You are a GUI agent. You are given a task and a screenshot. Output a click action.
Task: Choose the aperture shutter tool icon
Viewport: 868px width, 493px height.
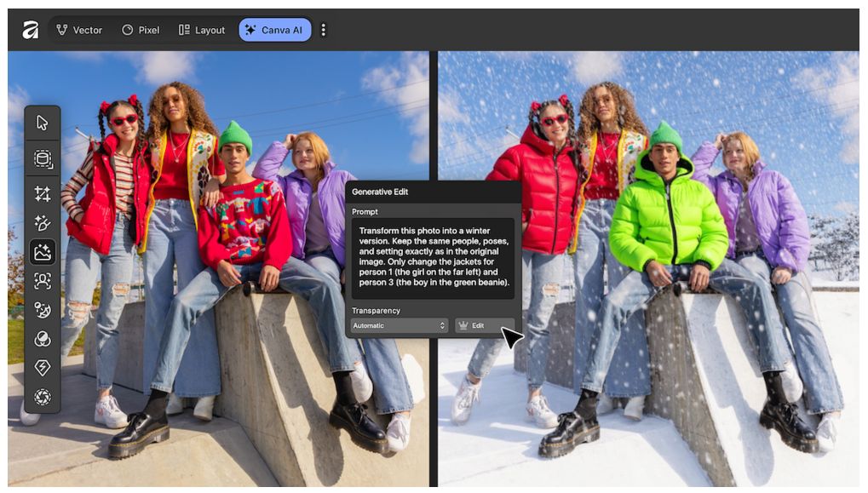(x=43, y=397)
